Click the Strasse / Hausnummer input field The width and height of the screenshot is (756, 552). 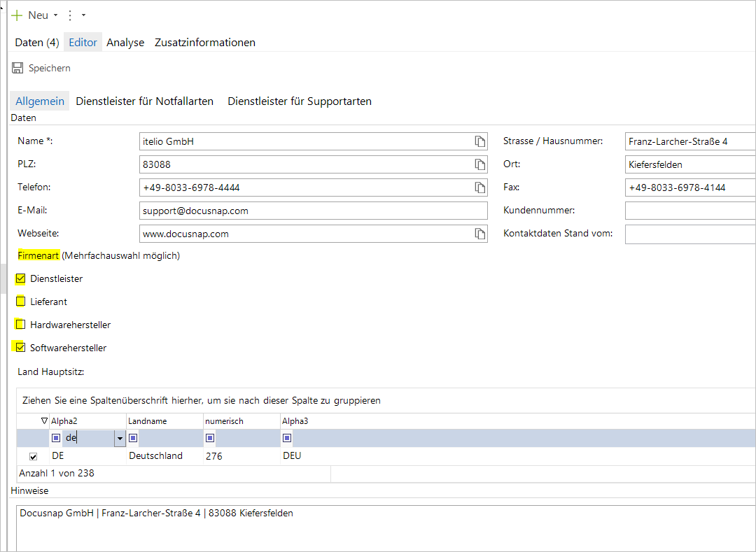tap(690, 141)
